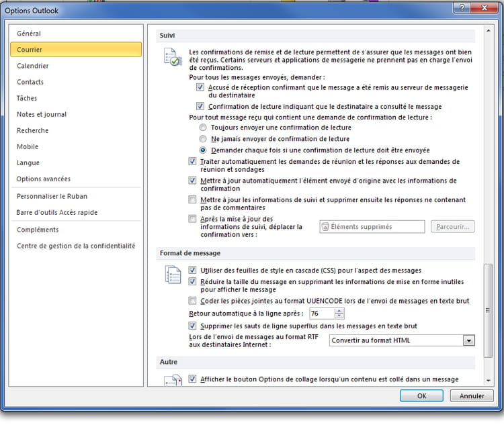Enable Coder les pièces jointes UUENCODE

tap(192, 301)
